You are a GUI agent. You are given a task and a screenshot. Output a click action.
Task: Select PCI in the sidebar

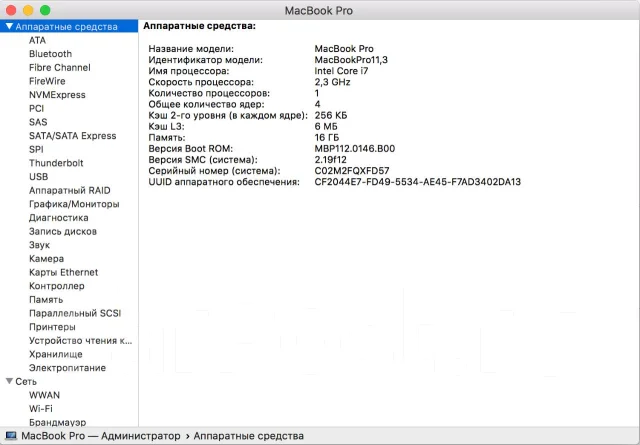coord(36,109)
